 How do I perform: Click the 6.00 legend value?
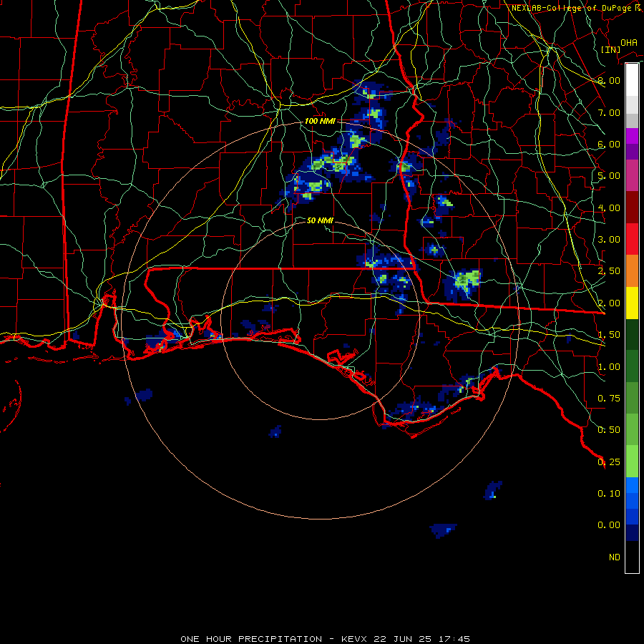(x=609, y=144)
